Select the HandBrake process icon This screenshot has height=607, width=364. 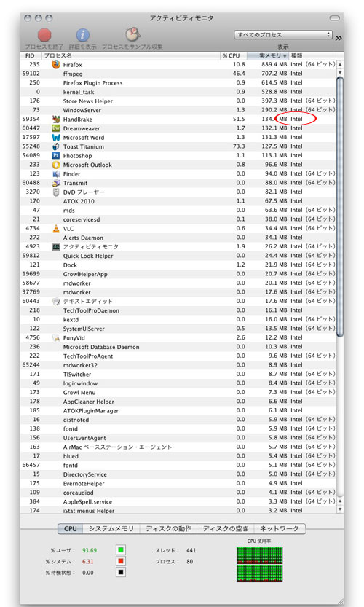point(56,120)
